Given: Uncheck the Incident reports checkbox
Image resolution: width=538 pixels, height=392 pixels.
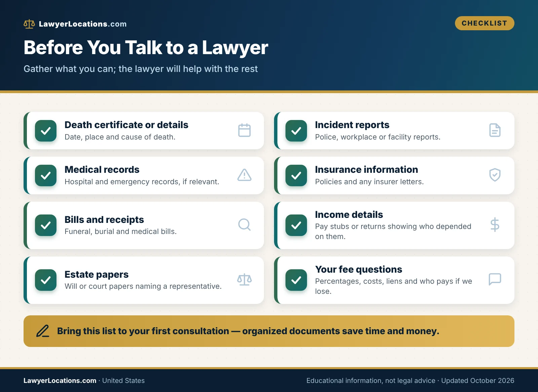Looking at the screenshot, I should 296,131.
